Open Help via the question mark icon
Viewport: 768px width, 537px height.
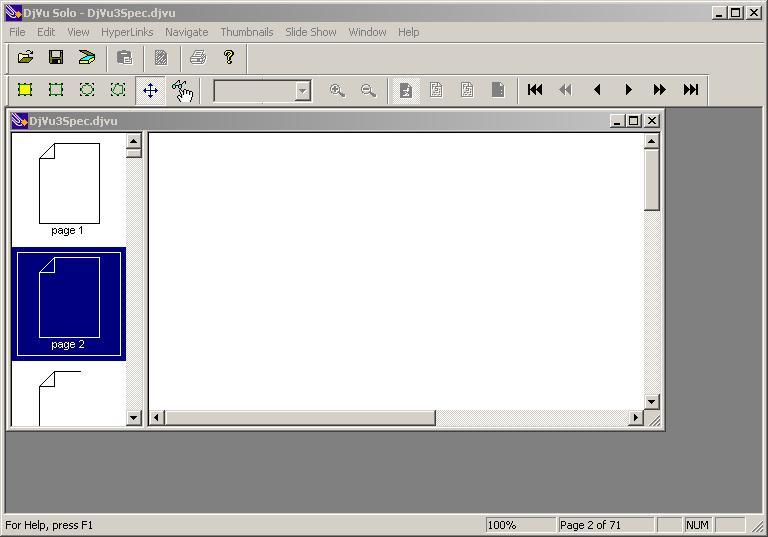click(228, 58)
